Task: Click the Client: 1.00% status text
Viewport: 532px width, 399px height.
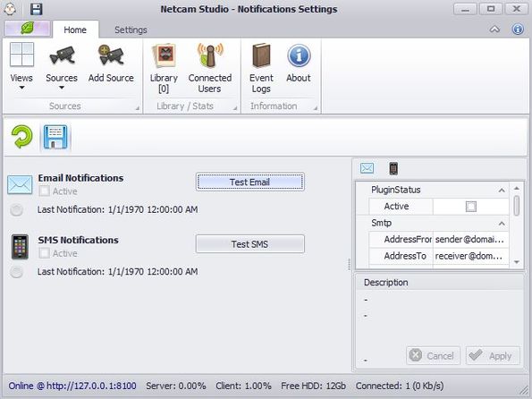Action: [x=243, y=386]
